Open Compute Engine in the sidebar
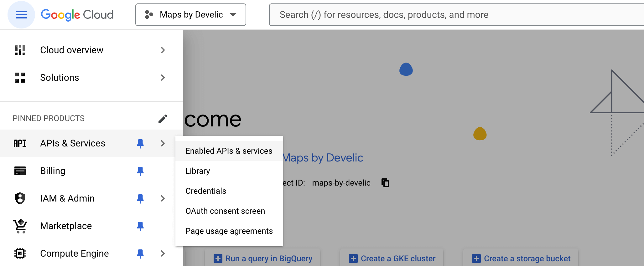644x266 pixels. (x=91, y=253)
